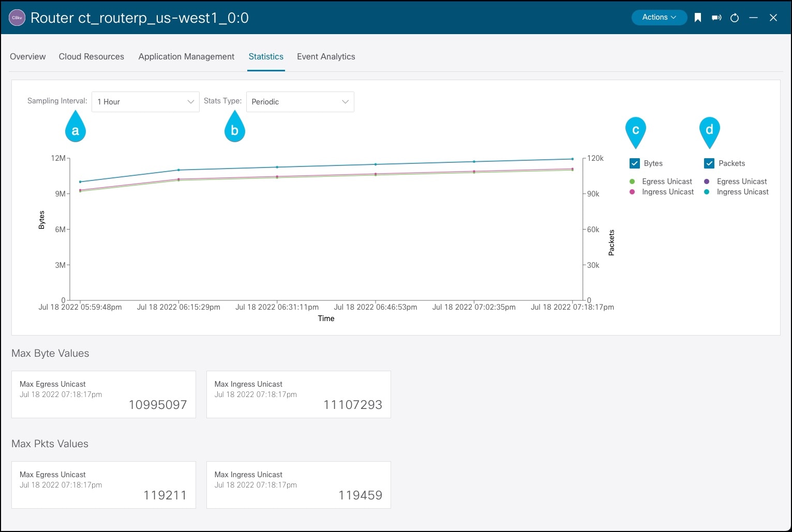
Task: Click the last data point on the chart
Action: (572, 159)
